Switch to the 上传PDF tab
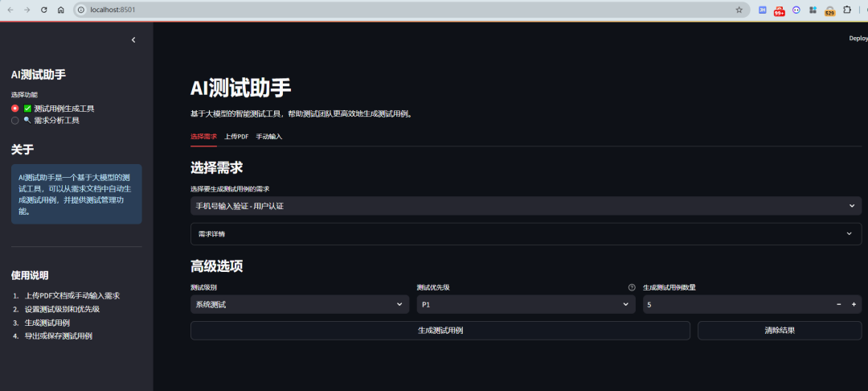The height and width of the screenshot is (391, 868). click(236, 136)
